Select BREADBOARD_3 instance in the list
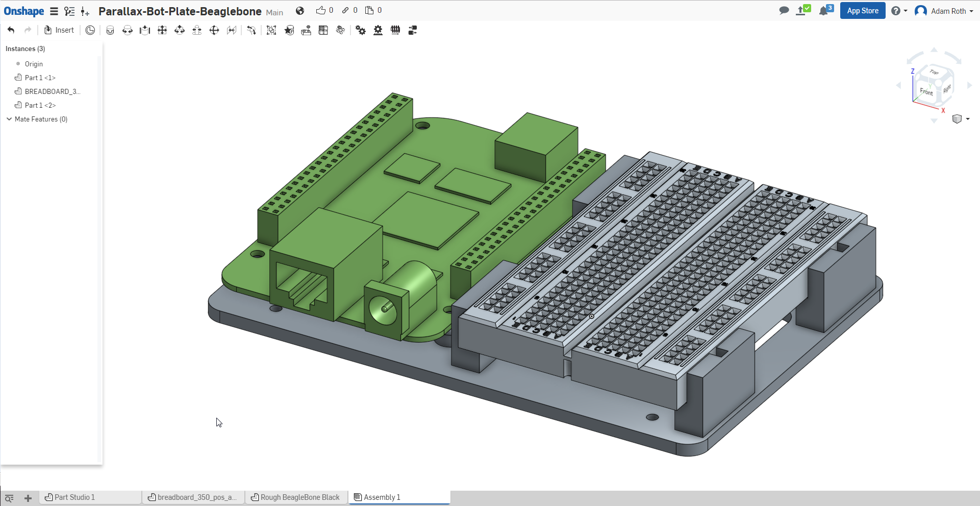980x506 pixels. [52, 91]
